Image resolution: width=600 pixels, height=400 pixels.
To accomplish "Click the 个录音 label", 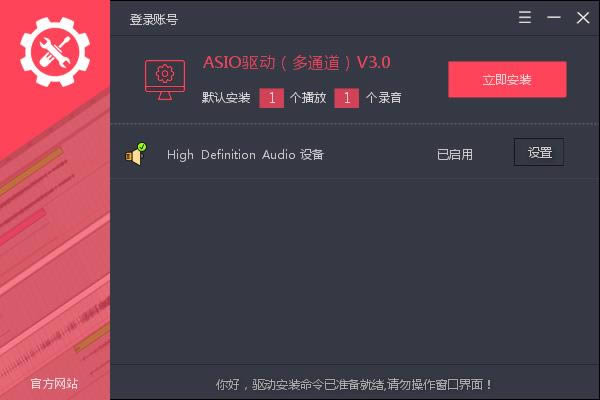I will click(x=383, y=98).
